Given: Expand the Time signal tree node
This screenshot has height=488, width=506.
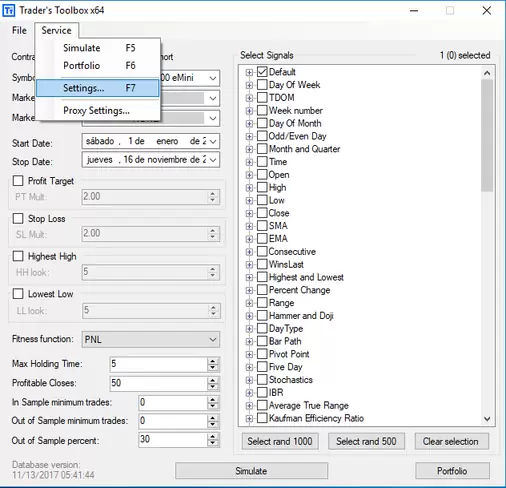Looking at the screenshot, I should 249,162.
